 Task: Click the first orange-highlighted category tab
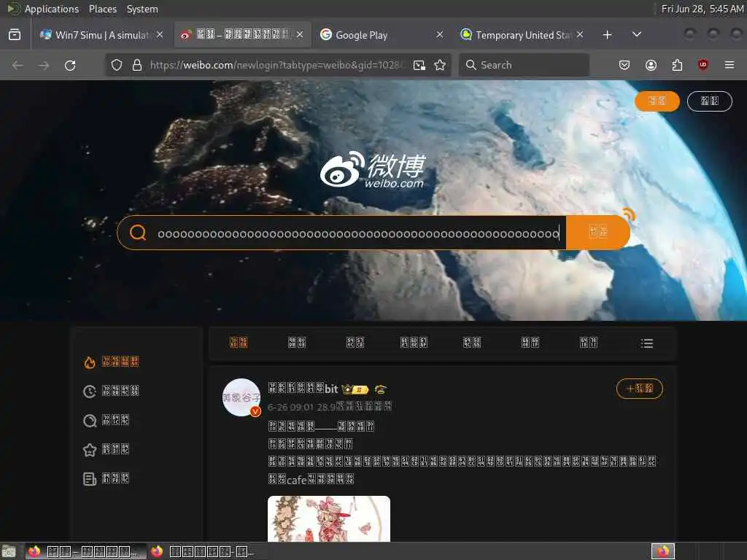(239, 343)
